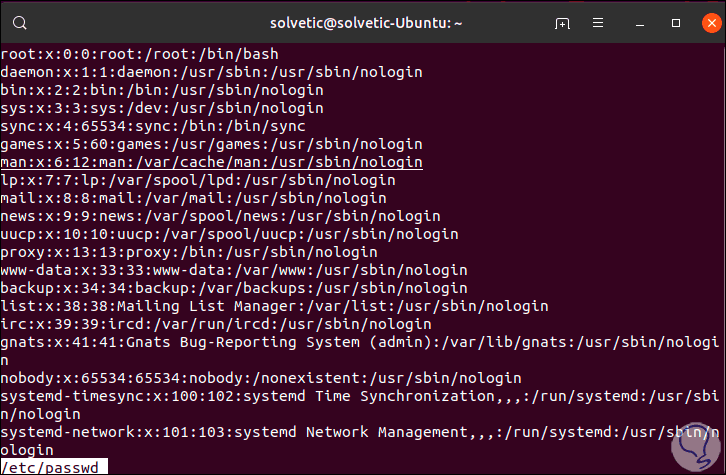Image resolution: width=726 pixels, height=475 pixels.
Task: Open the terminal search icon
Action: 22,23
